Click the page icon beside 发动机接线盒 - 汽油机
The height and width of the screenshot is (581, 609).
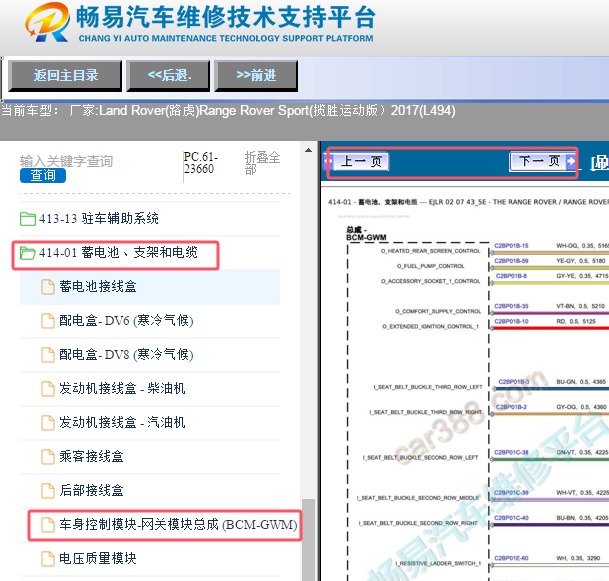coord(48,423)
